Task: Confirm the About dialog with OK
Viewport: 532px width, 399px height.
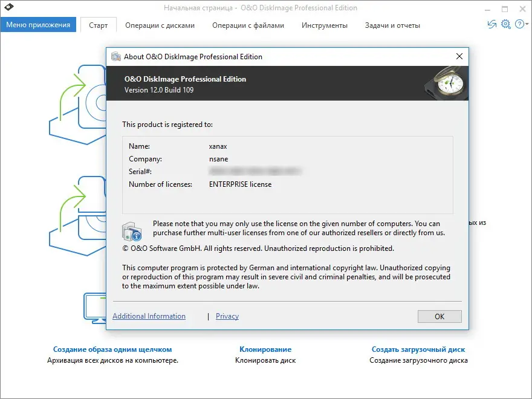Action: point(440,316)
